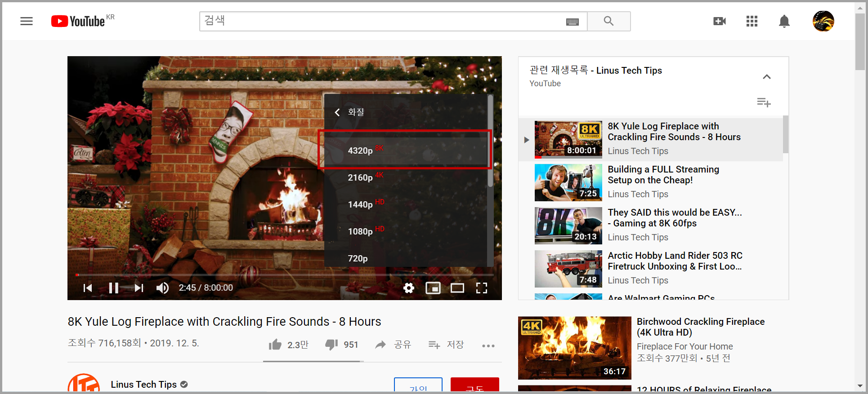The width and height of the screenshot is (868, 394).
Task: Click the Linus Tech Tips channel avatar
Action: [84, 383]
